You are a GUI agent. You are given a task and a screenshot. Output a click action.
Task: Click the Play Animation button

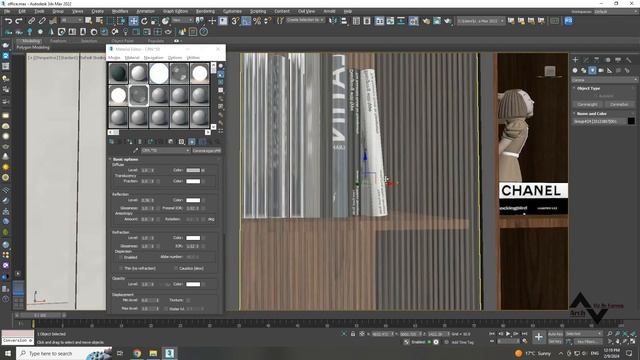click(508, 334)
